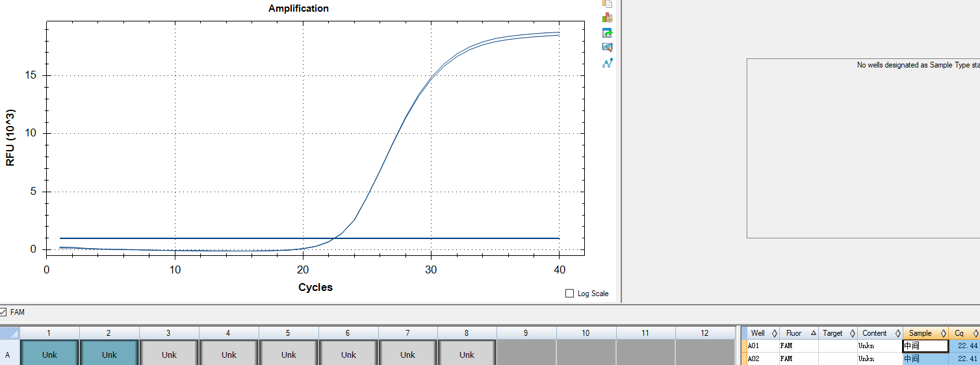The width and height of the screenshot is (980, 365).
Task: Click the blue curve-with-dots baseline icon
Action: pyautogui.click(x=608, y=63)
